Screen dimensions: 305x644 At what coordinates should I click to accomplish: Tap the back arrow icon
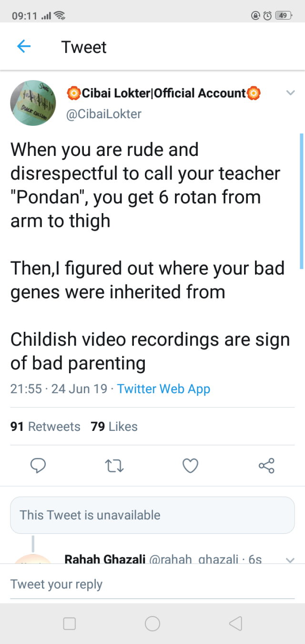(24, 47)
